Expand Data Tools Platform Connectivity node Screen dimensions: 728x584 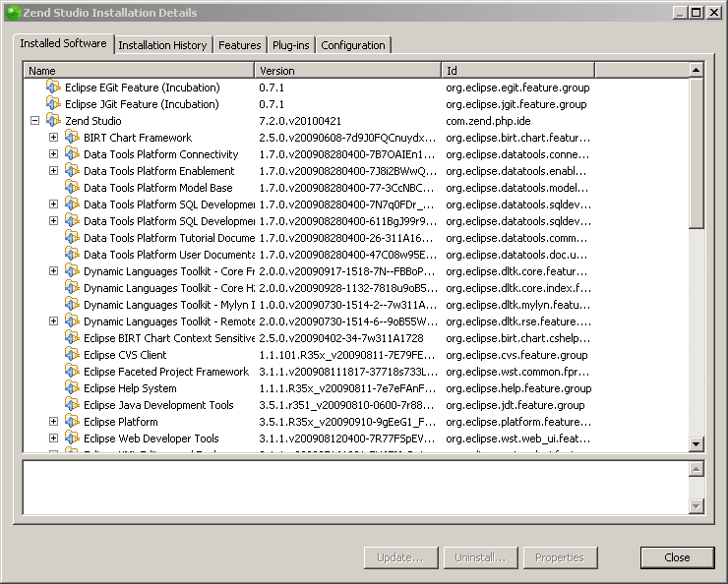[53, 154]
